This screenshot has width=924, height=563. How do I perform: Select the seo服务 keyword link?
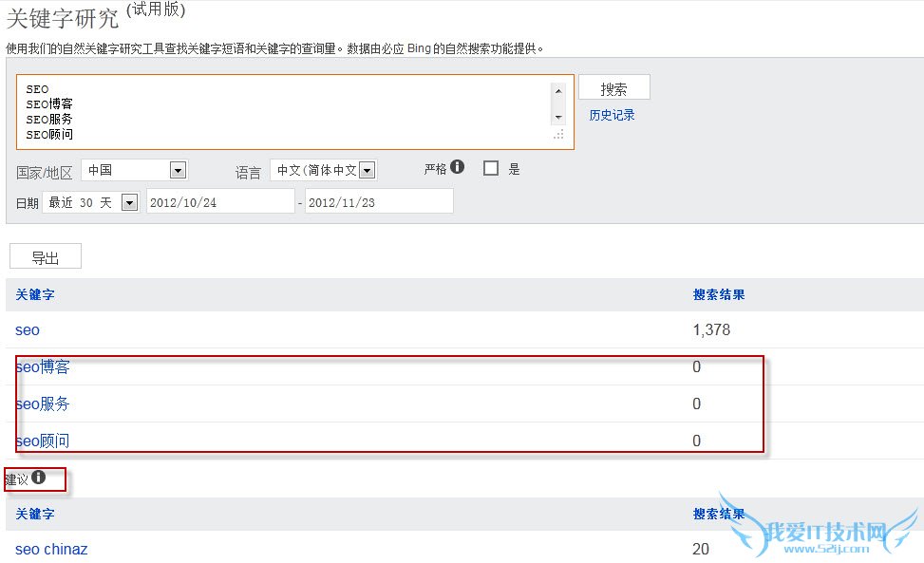[x=43, y=403]
